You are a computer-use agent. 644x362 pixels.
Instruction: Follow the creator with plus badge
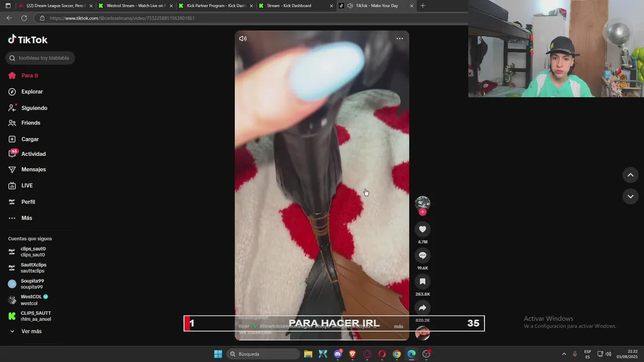tap(423, 212)
